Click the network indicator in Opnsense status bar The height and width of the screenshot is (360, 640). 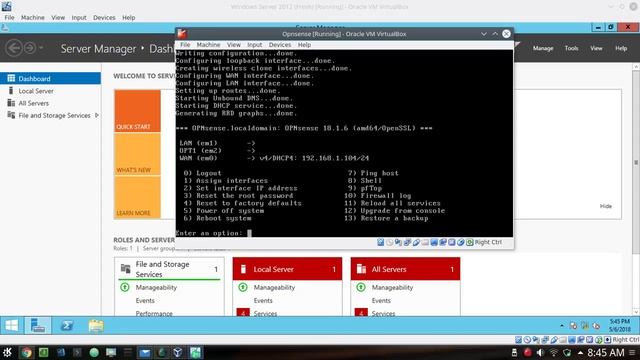[407, 242]
